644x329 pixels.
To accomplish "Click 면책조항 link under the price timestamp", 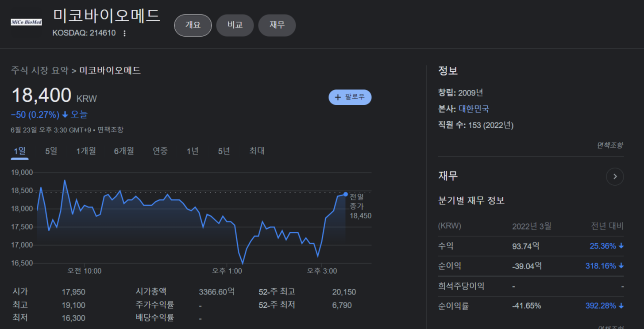I will point(111,130).
